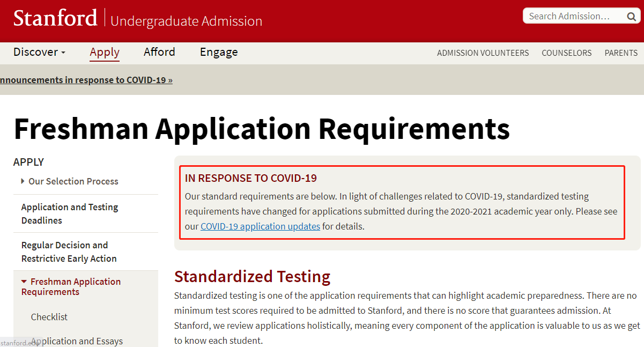Go to the Afford section
Screen dimensions: 644x347
tap(159, 52)
